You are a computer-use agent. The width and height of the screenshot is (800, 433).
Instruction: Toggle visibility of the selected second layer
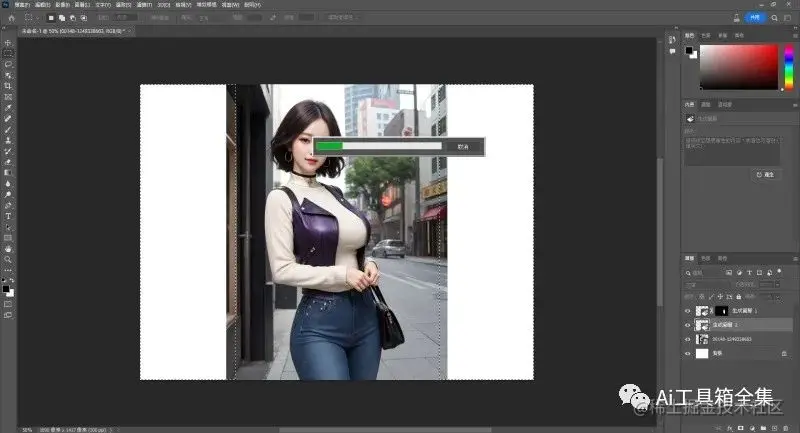pyautogui.click(x=687, y=325)
